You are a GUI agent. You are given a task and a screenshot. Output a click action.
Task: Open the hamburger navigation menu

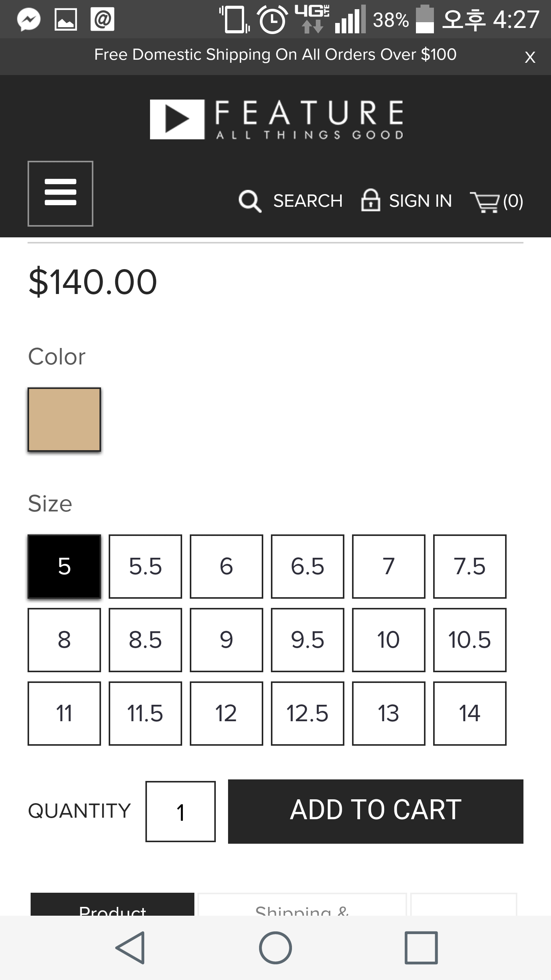(x=60, y=193)
